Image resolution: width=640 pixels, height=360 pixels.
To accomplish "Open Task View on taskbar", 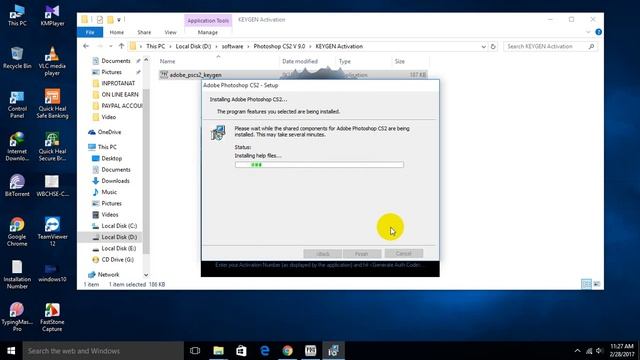I will (195, 351).
